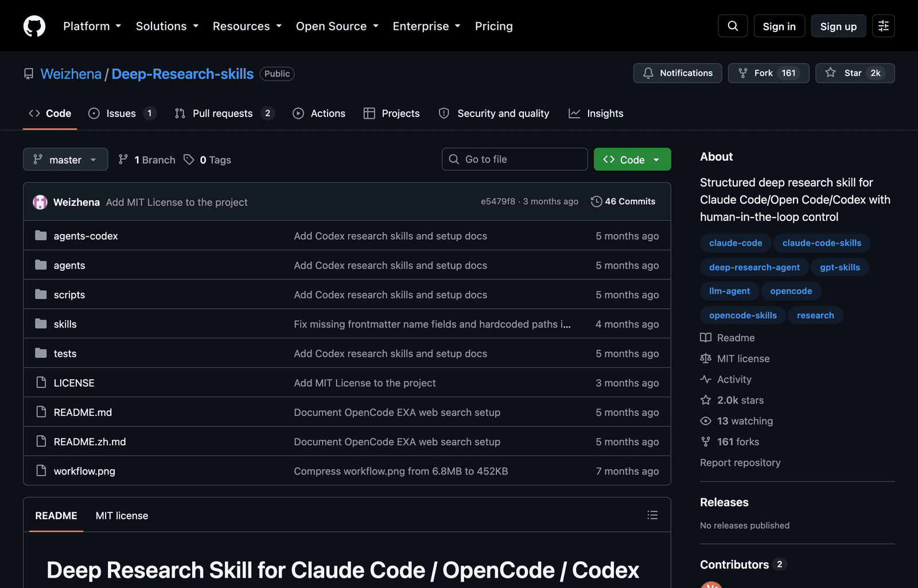Expand the Open Source menu
Image resolution: width=918 pixels, height=588 pixels.
(x=337, y=26)
